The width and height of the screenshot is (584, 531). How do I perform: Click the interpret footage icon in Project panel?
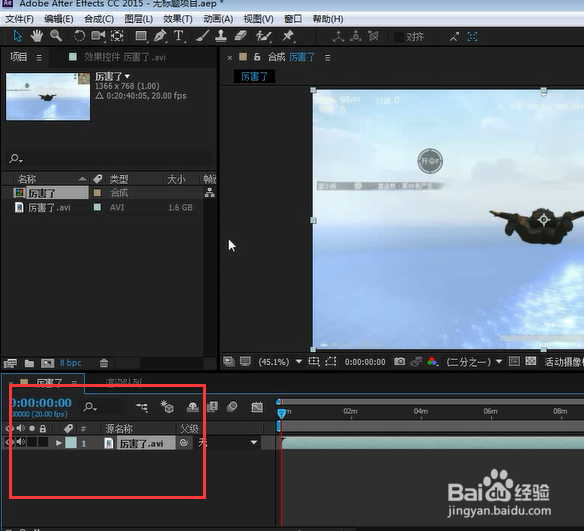click(10, 363)
